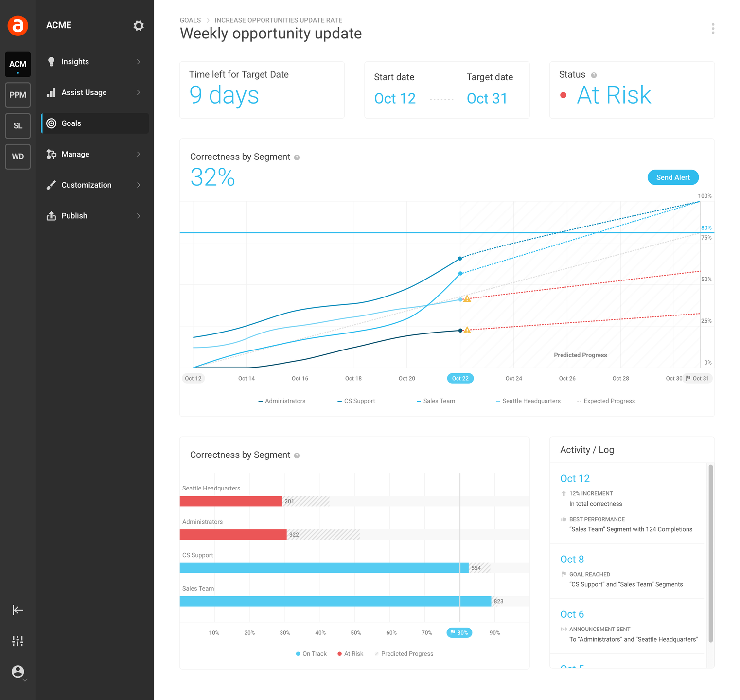Switch to the PPM workspace tab

tap(18, 95)
